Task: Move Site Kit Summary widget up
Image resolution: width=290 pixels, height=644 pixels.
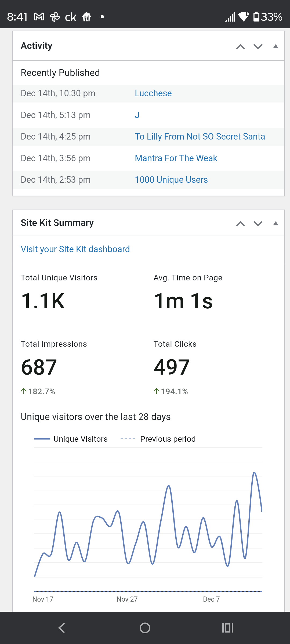Action: click(x=240, y=224)
